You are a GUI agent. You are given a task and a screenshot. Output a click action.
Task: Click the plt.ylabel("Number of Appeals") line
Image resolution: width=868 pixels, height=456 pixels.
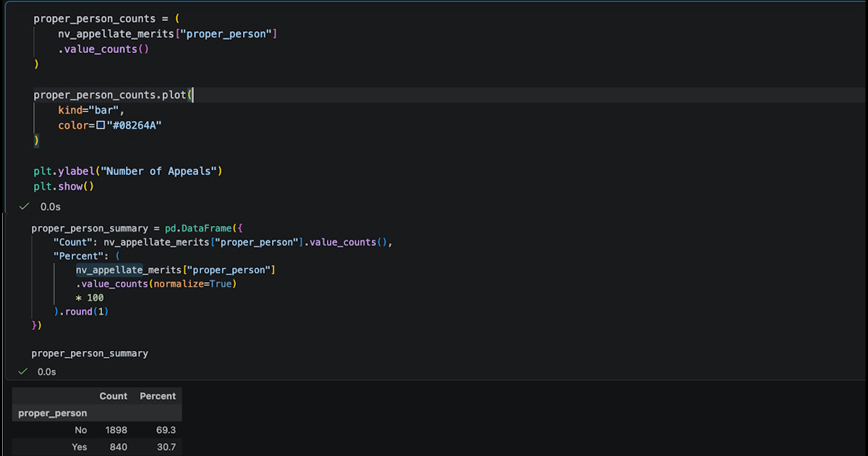pyautogui.click(x=128, y=172)
